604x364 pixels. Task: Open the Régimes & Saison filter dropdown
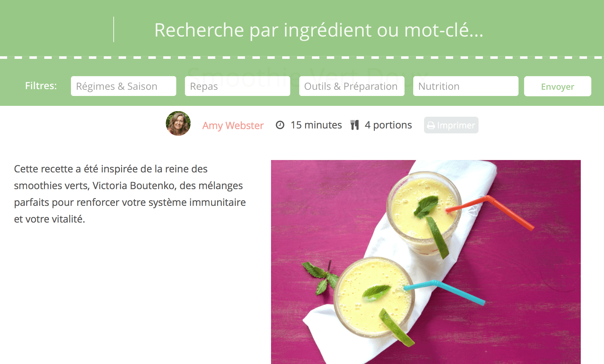124,86
